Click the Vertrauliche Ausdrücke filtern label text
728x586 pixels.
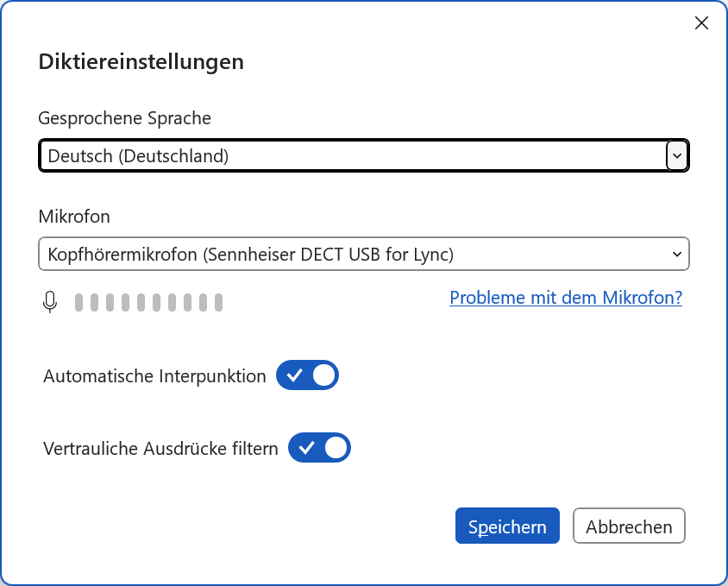pos(160,449)
